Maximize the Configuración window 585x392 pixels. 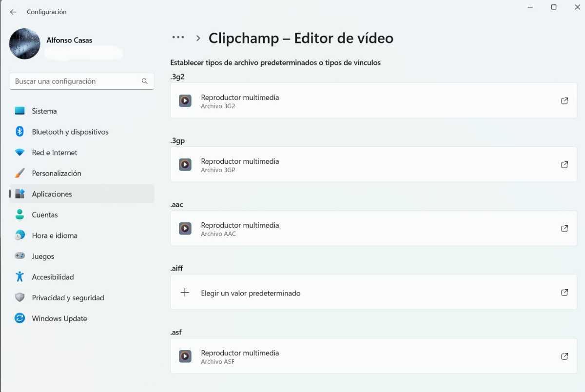554,7
